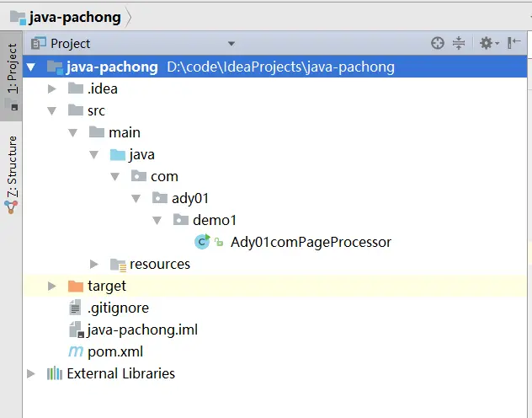This screenshot has height=418, width=532.
Task: Click the src folder icon
Action: 75,110
